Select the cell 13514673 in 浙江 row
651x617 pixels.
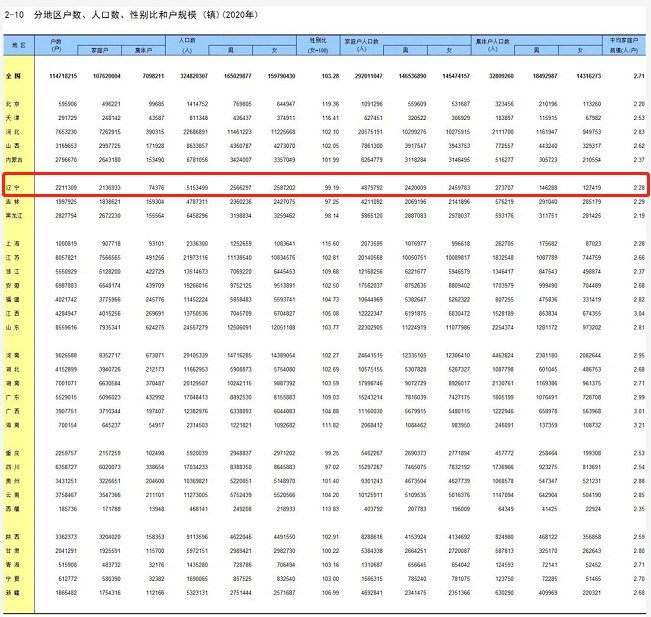(x=196, y=272)
